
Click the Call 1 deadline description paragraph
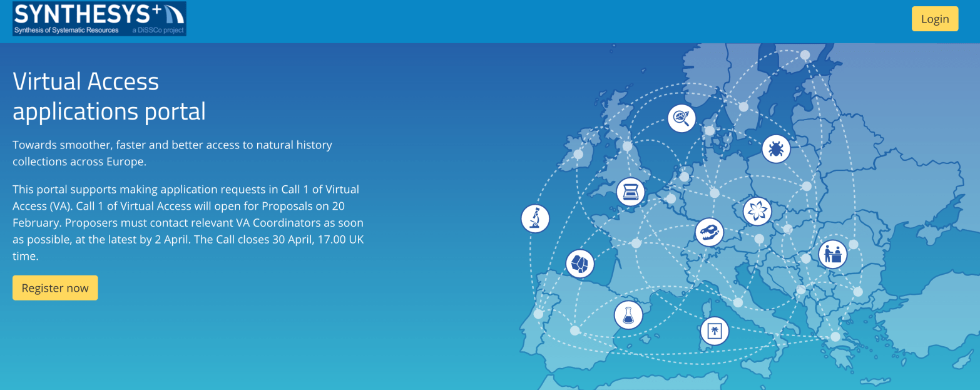pos(188,222)
